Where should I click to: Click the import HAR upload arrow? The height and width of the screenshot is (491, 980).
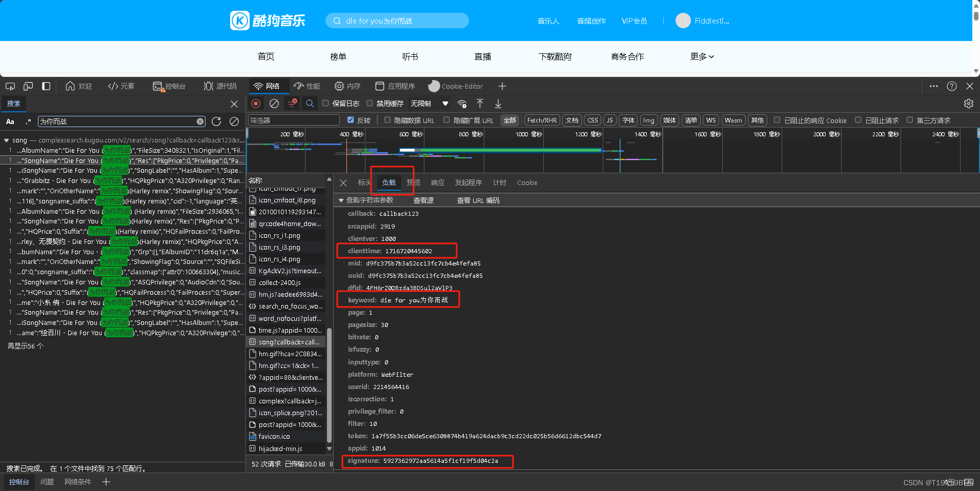[480, 104]
